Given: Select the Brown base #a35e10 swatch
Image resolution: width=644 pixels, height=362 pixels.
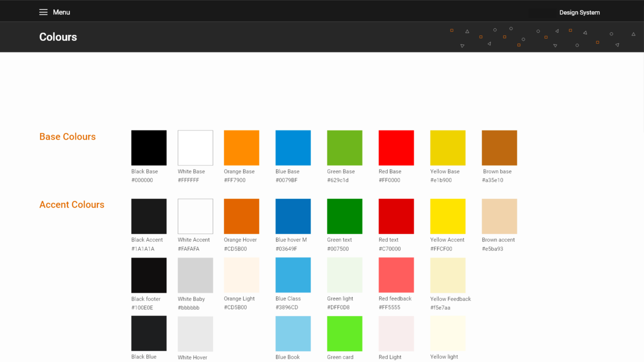Looking at the screenshot, I should (x=499, y=147).
